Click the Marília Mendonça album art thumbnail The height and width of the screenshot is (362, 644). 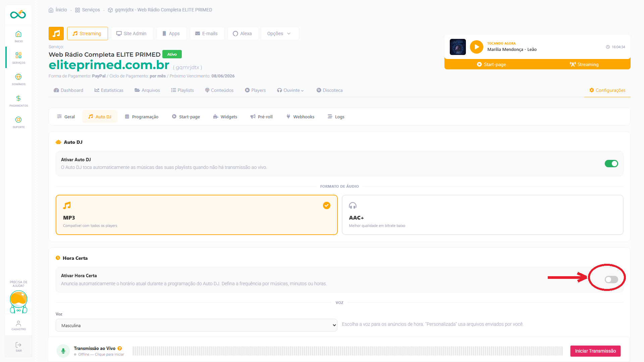pyautogui.click(x=458, y=47)
